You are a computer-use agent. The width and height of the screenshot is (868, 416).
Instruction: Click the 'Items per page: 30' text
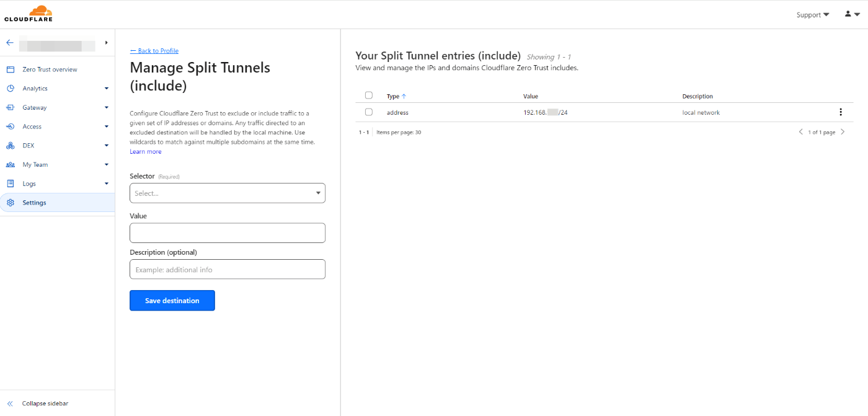point(399,132)
